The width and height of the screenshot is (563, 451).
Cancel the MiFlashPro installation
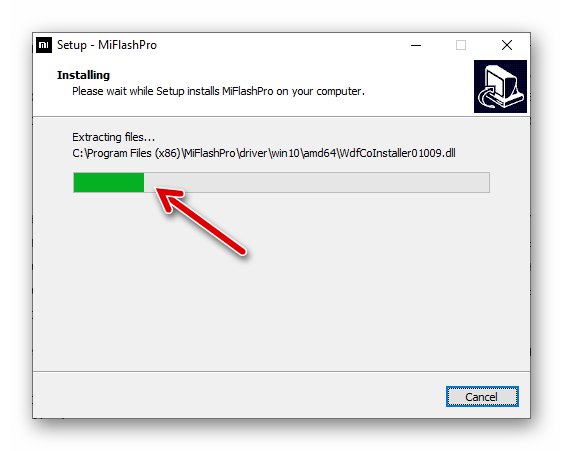click(x=482, y=397)
